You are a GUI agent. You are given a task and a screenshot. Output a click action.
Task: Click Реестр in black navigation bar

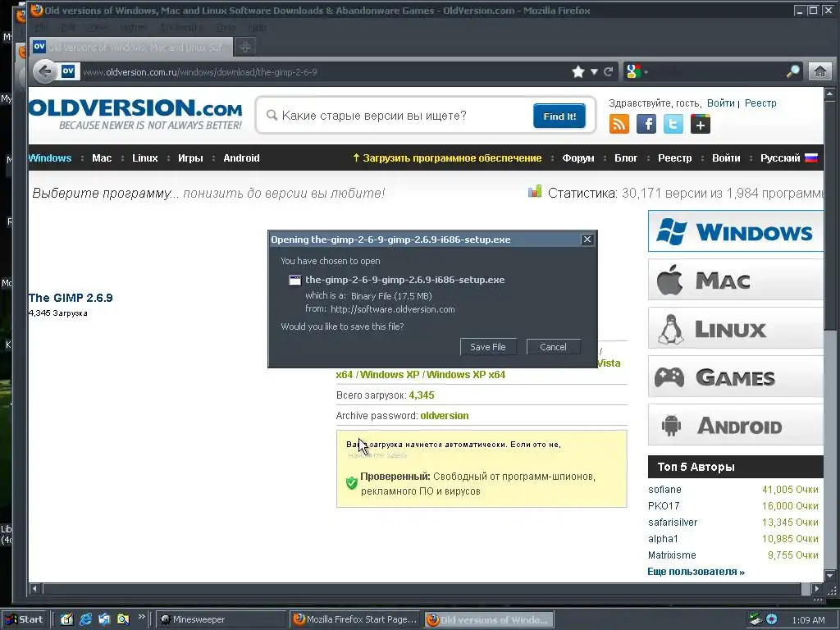(674, 158)
